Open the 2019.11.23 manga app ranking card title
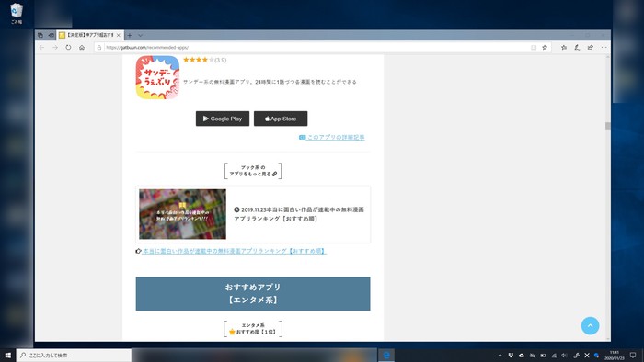 (299, 214)
